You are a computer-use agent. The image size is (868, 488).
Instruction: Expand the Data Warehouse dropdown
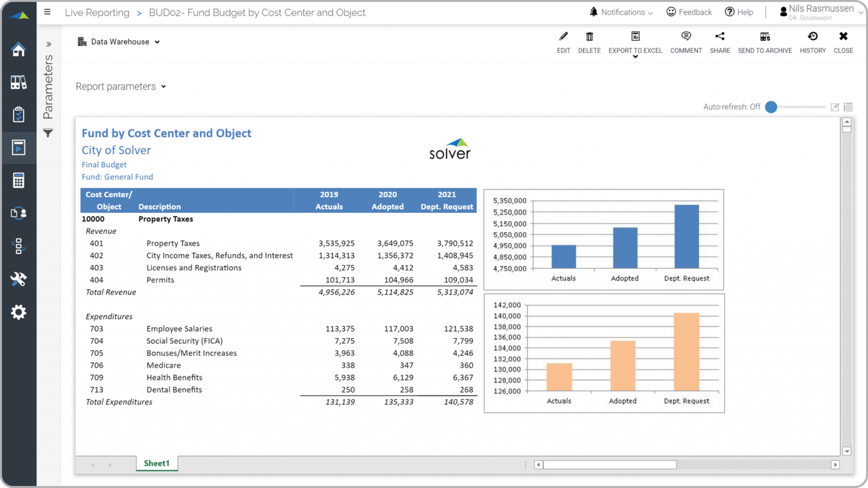coord(119,42)
